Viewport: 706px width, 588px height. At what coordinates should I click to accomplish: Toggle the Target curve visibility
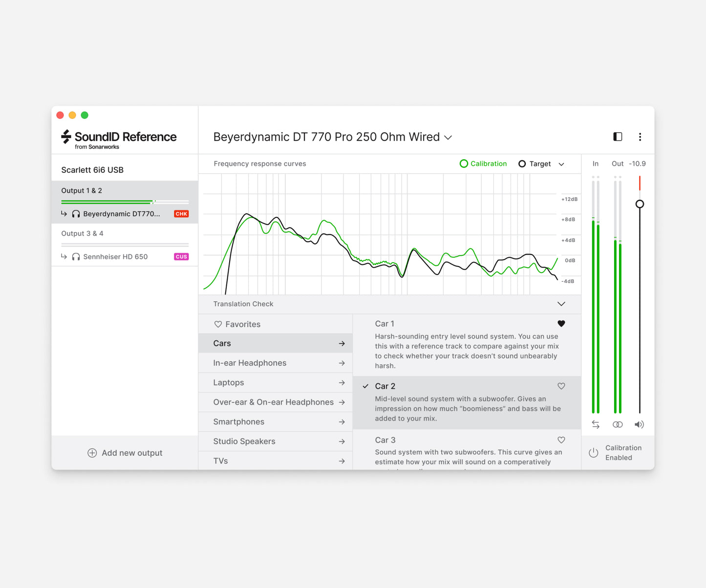pyautogui.click(x=535, y=164)
